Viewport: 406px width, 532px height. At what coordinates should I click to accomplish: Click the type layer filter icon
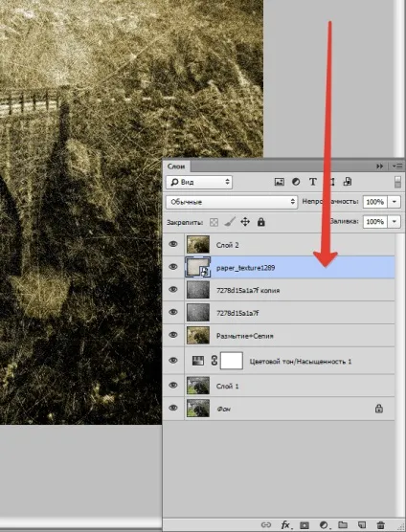[x=313, y=182]
